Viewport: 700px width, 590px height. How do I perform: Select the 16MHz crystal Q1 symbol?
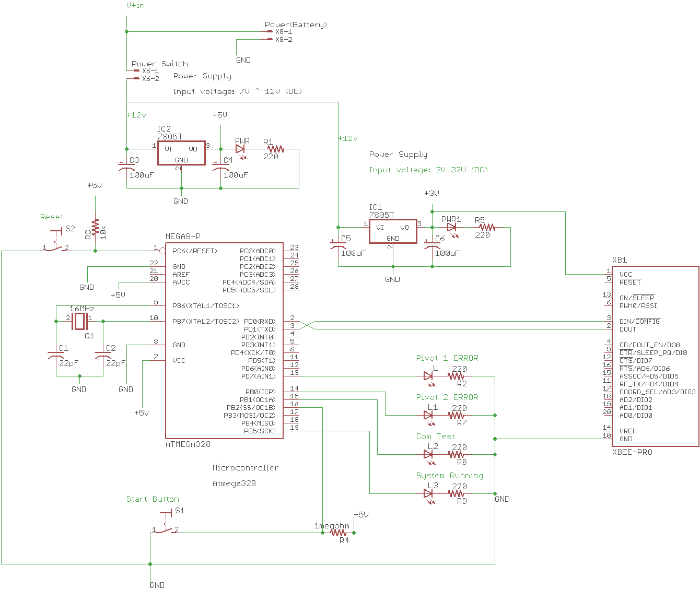[78, 321]
